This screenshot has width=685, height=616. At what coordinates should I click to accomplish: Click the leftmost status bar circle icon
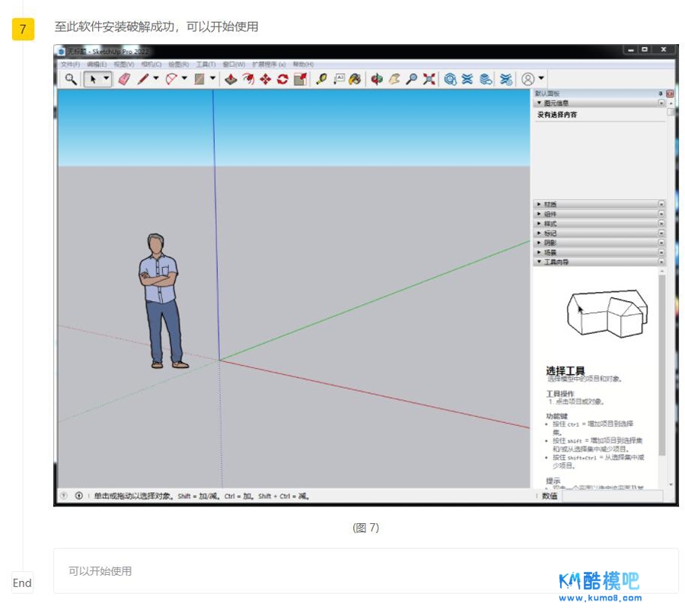tap(64, 496)
